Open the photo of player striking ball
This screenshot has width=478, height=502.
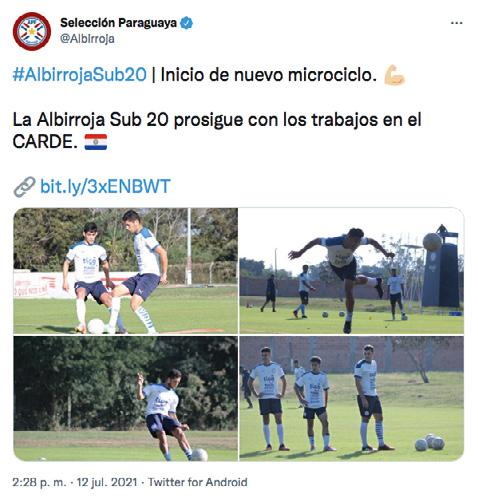tap(126, 399)
